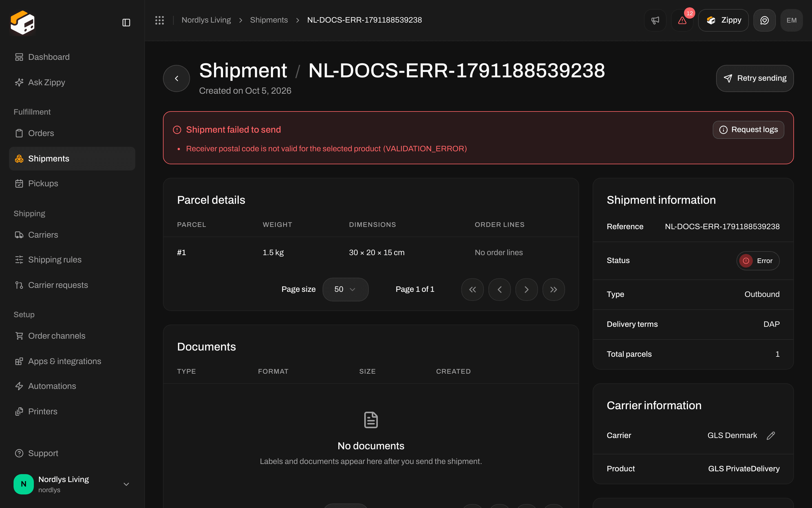This screenshot has height=508, width=812.
Task: Click the No documents file icon
Action: pyautogui.click(x=371, y=420)
